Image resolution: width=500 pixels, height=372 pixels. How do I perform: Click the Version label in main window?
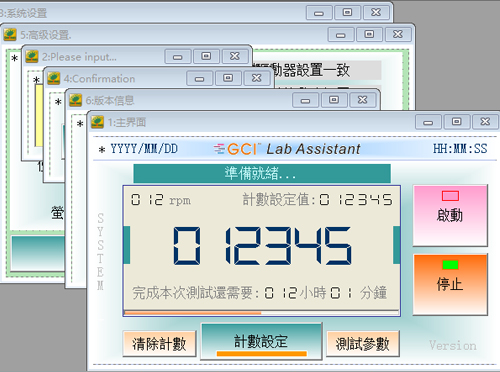click(453, 345)
